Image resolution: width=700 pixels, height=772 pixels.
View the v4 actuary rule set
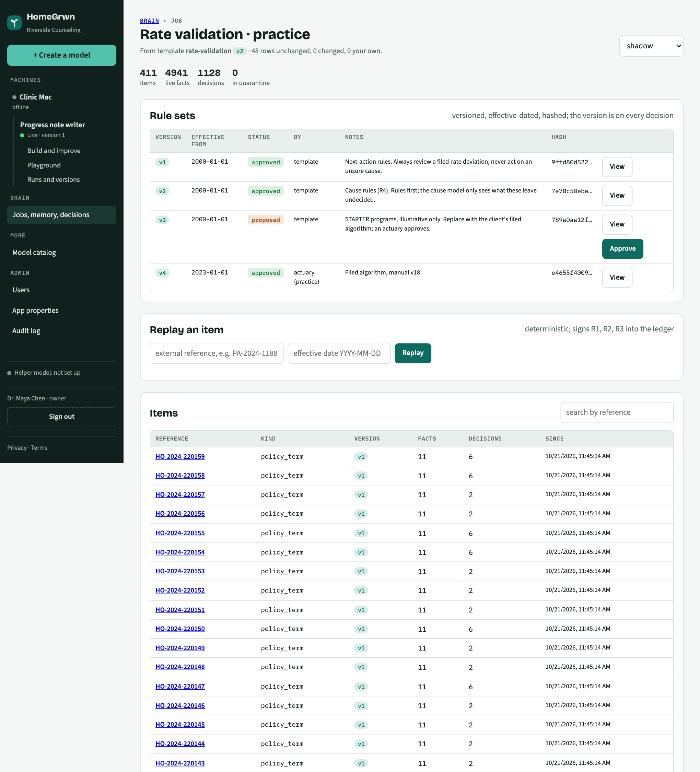coord(617,278)
